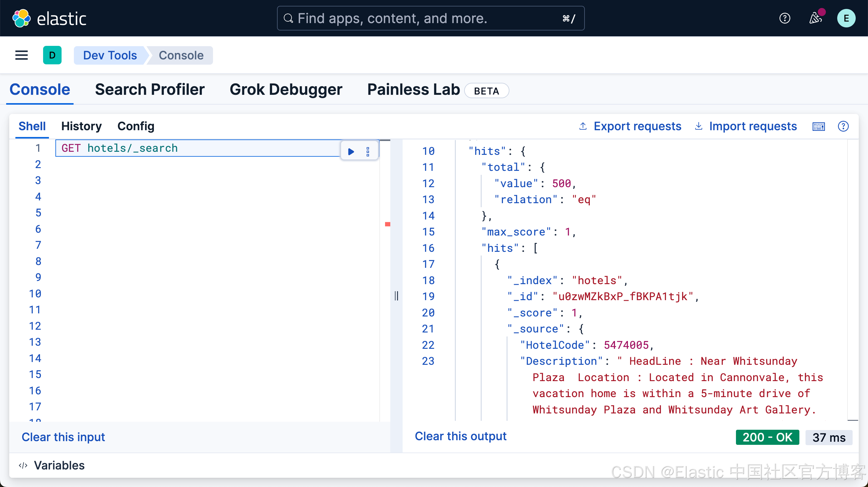Focus the Find apps search field
This screenshot has height=487, width=868.
pyautogui.click(x=430, y=18)
